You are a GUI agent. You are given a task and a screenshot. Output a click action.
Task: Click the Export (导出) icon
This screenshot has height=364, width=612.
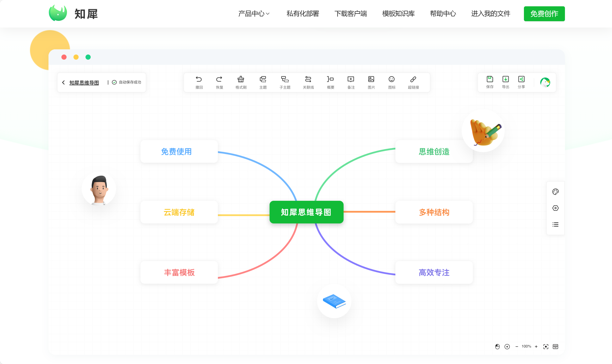506,79
